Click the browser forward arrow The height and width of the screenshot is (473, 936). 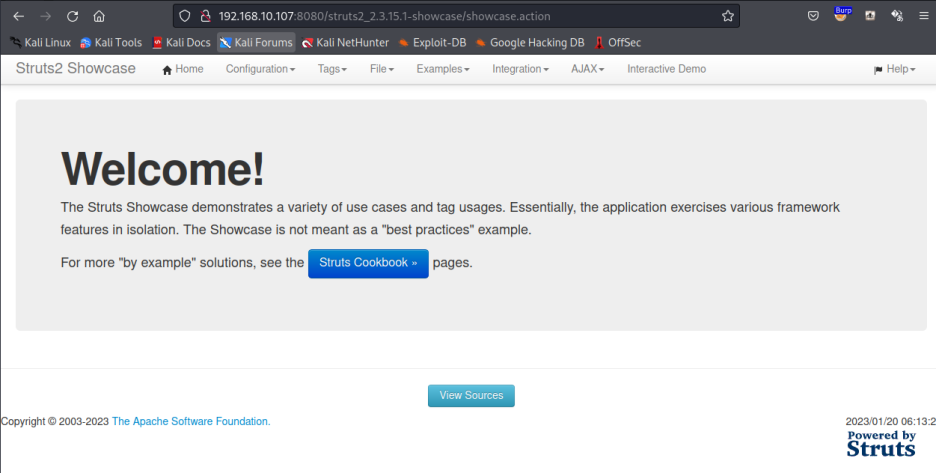45,16
